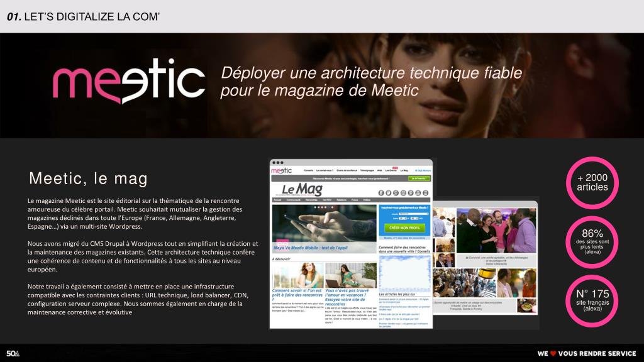644x362 pixels.
Task: Open article Comment savoir si l'on est prêt
Action: point(297,295)
